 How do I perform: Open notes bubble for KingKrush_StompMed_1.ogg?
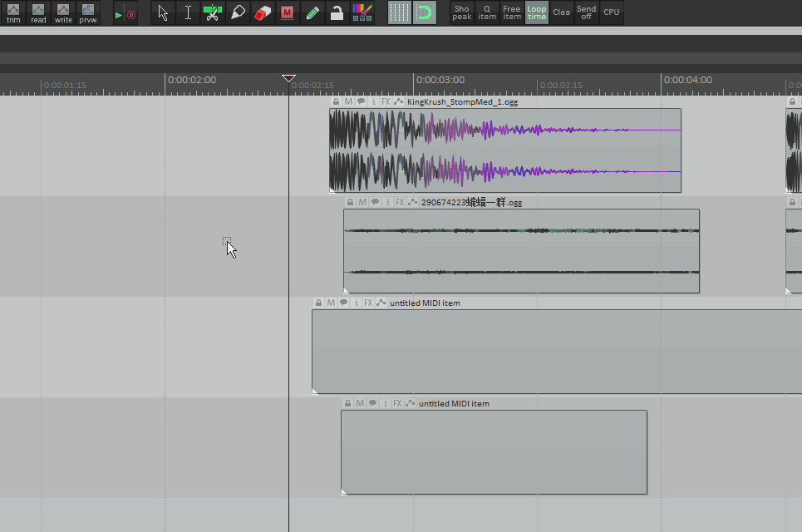pyautogui.click(x=361, y=101)
